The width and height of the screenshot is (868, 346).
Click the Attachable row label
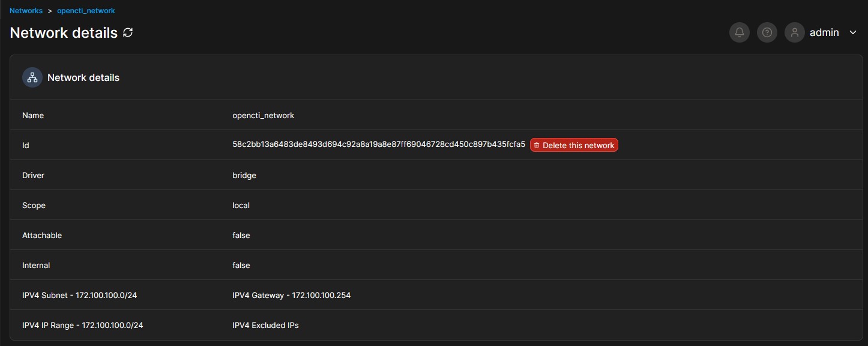coord(42,235)
